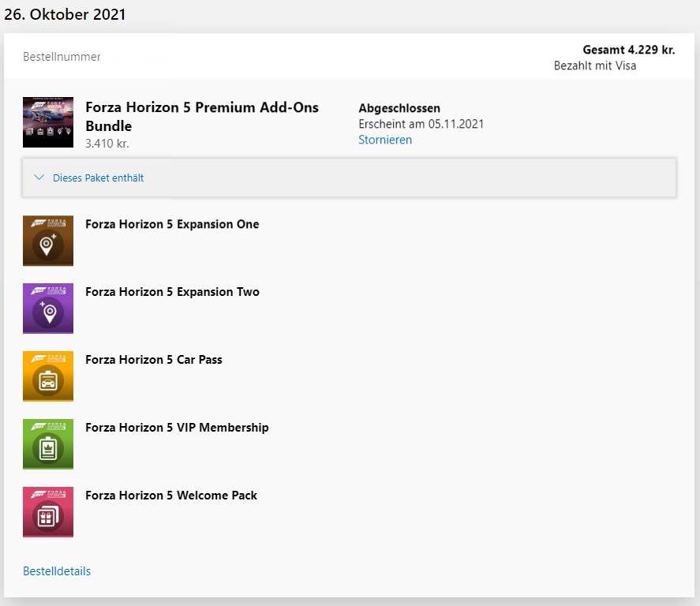The width and height of the screenshot is (700, 606).
Task: Click the Expansion One brown icon
Action: [48, 241]
